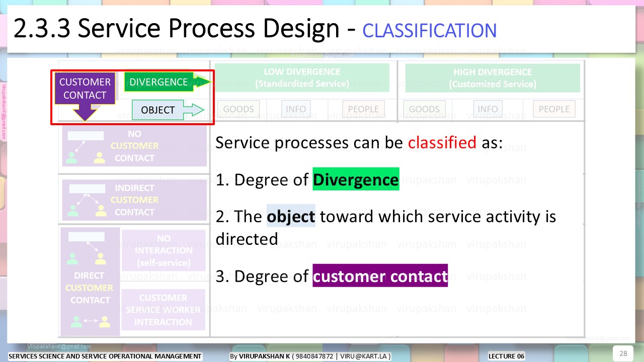The height and width of the screenshot is (362, 644).
Task: Select the DIRECT CUSTOMER CONTACT box
Action: click(90, 282)
